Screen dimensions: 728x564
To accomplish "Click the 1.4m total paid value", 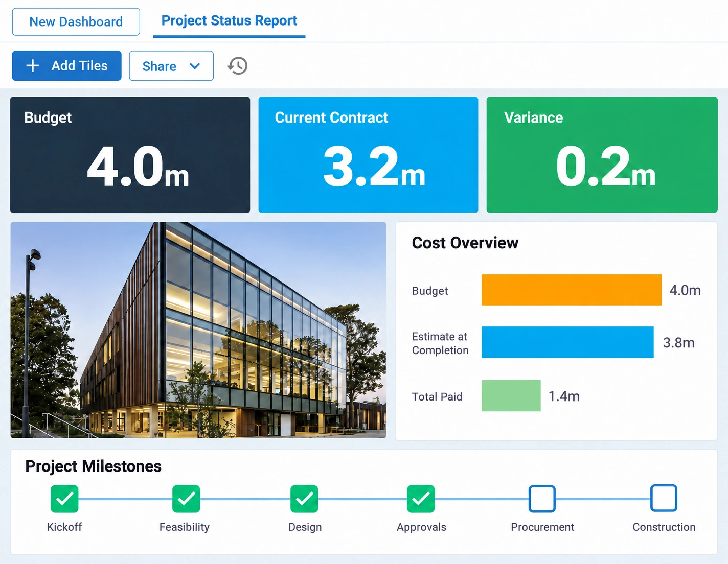I will [564, 396].
